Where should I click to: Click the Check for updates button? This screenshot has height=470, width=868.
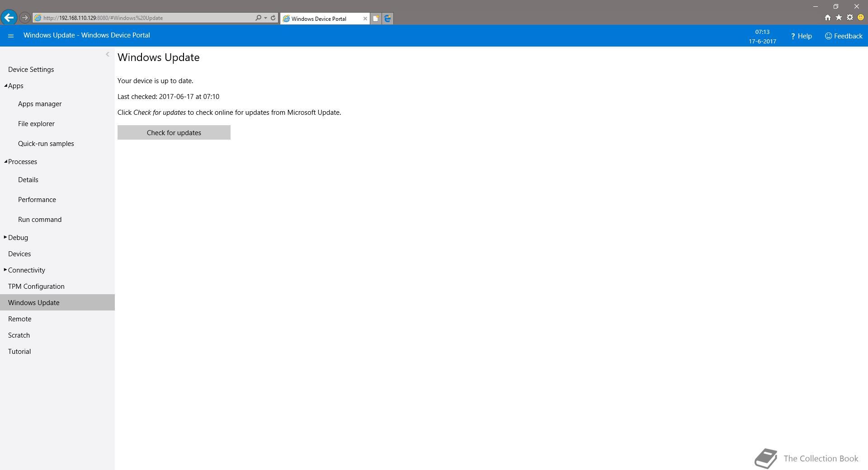[x=174, y=132]
